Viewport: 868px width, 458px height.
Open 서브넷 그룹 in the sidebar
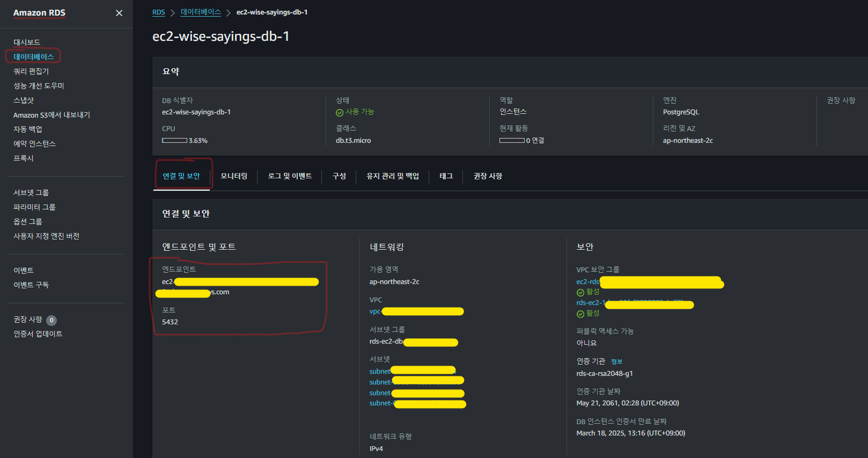(31, 192)
